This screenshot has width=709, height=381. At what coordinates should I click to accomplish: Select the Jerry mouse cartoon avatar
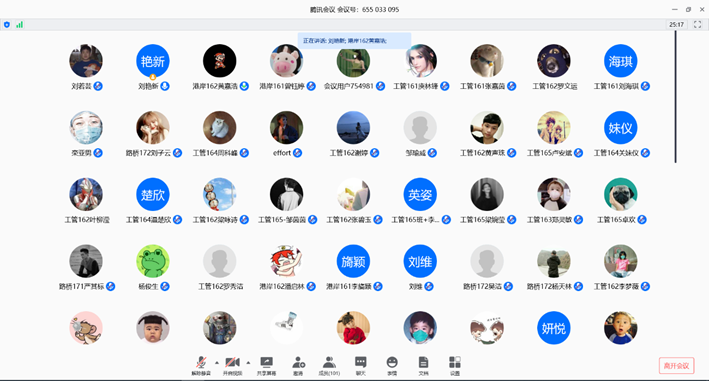click(x=86, y=328)
